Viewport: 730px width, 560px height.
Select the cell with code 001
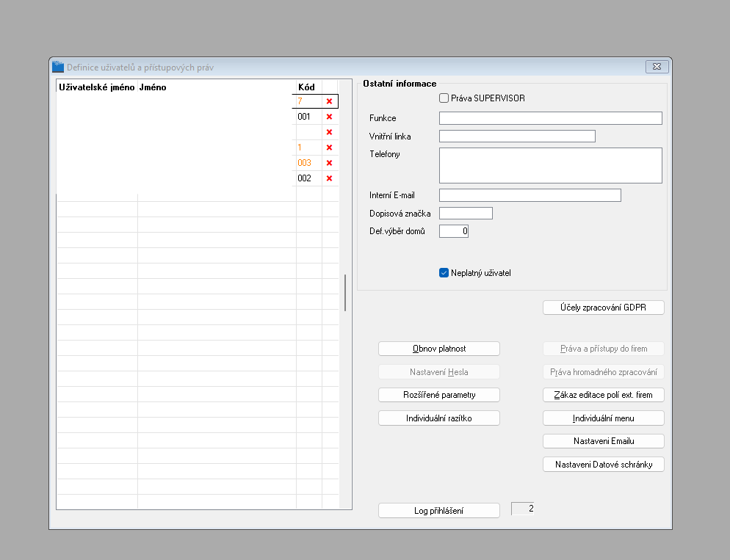309,117
